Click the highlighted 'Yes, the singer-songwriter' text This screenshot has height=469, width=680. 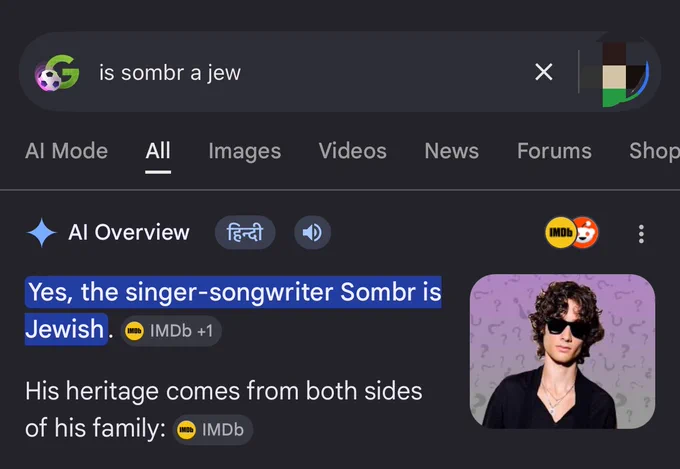[x=181, y=292]
